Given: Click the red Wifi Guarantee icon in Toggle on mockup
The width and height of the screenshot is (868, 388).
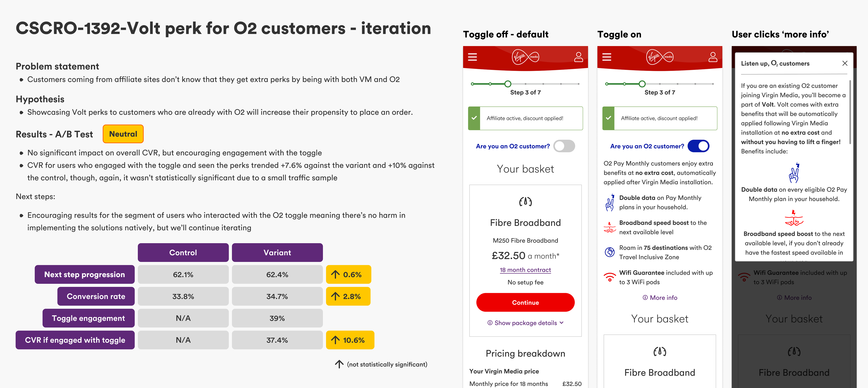Looking at the screenshot, I should click(x=610, y=277).
